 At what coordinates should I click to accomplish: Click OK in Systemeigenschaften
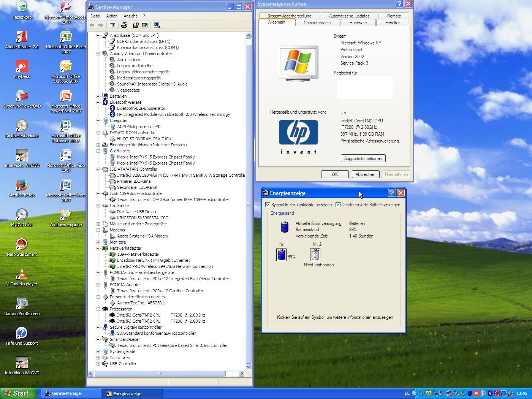335,174
